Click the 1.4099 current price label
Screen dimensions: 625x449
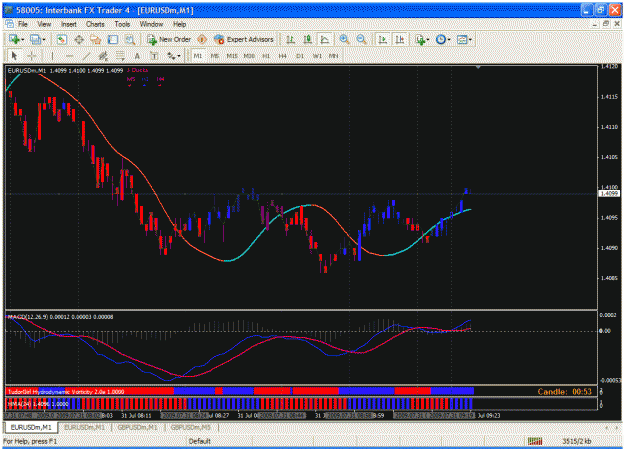(609, 193)
